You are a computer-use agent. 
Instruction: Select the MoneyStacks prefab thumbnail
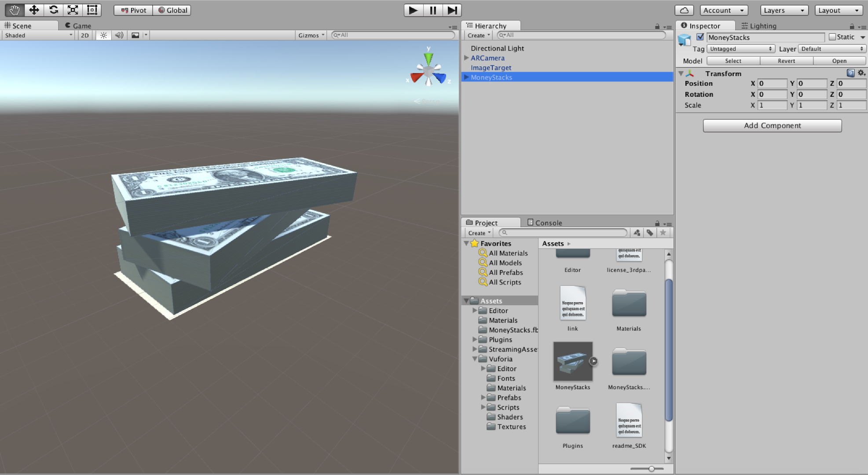(x=572, y=361)
